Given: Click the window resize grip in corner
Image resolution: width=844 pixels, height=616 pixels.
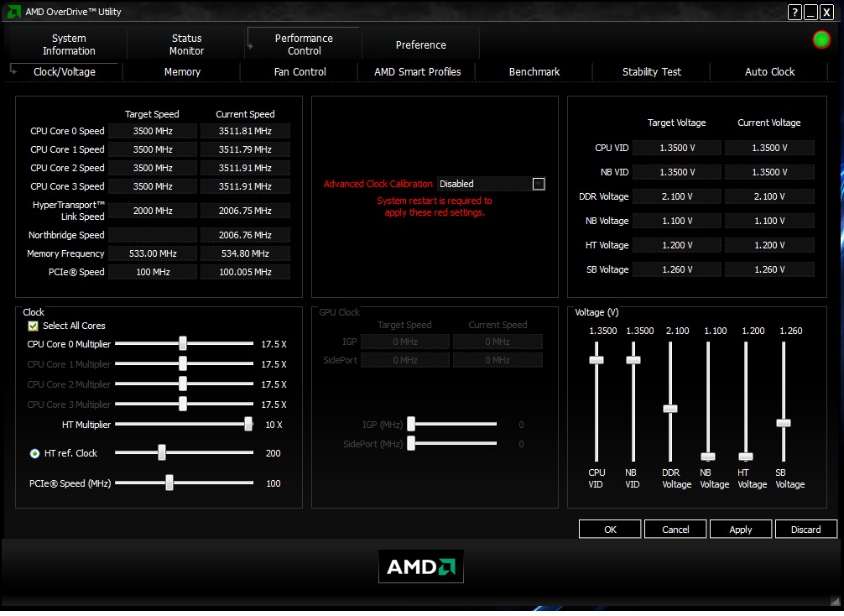Looking at the screenshot, I should point(834,600).
